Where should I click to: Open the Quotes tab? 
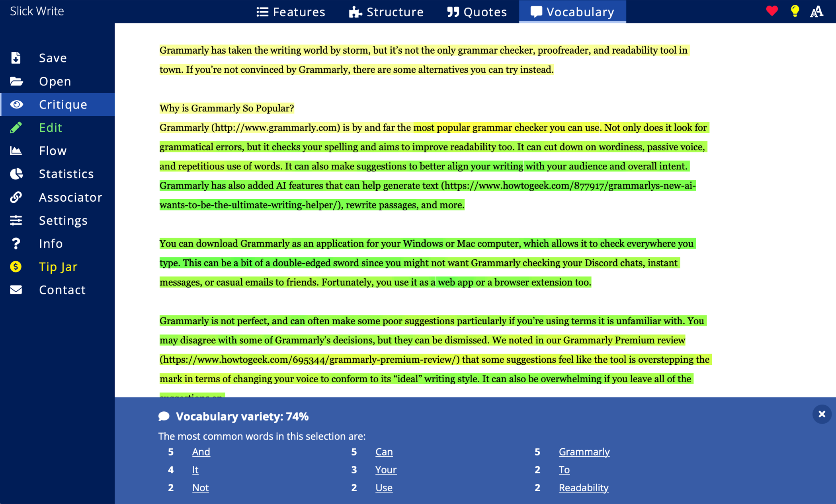477,12
